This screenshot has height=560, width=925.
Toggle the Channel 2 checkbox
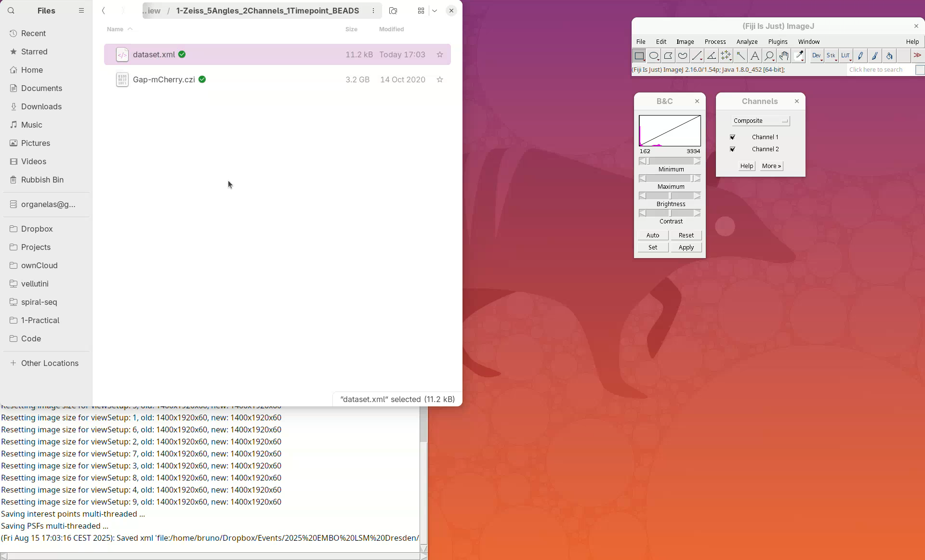click(x=733, y=149)
